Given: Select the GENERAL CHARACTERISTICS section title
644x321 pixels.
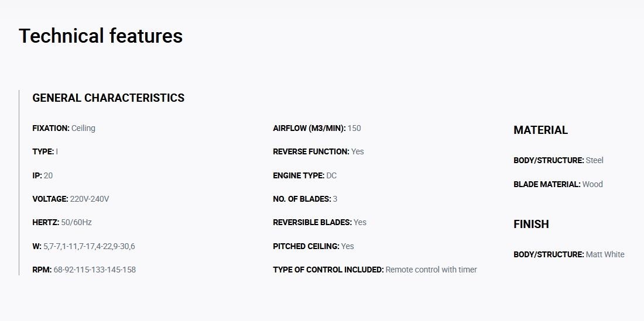Looking at the screenshot, I should [x=108, y=98].
